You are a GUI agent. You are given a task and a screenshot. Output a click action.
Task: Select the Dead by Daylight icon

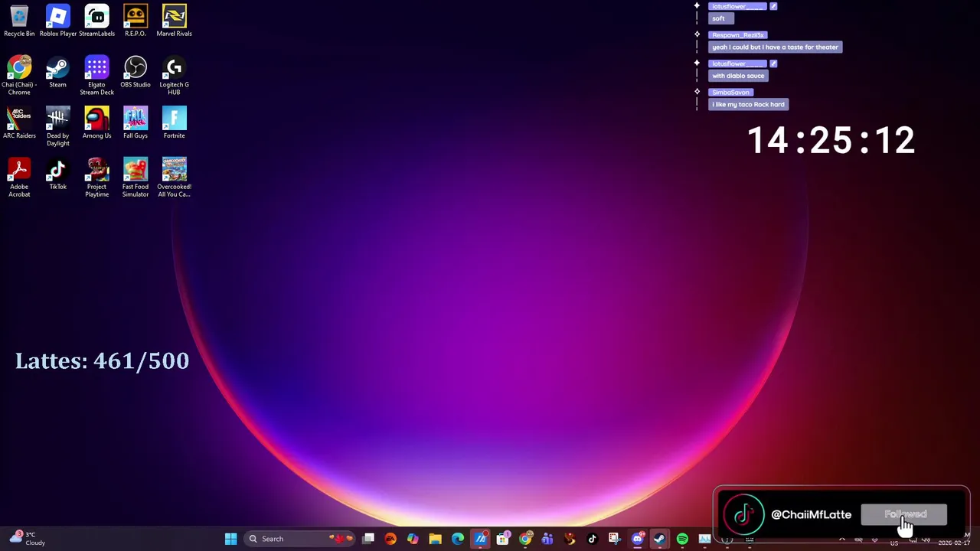click(x=58, y=126)
